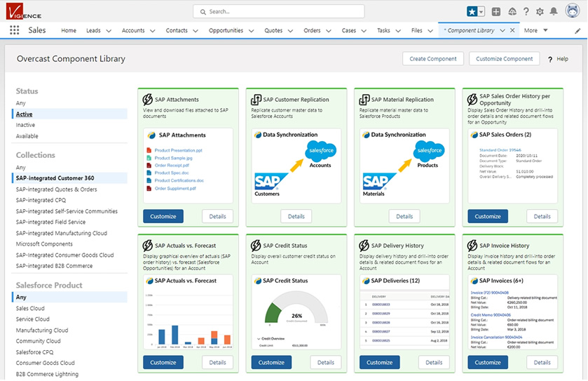The width and height of the screenshot is (588, 381).
Task: Expand the Contacts tab dropdown chevron
Action: [196, 31]
